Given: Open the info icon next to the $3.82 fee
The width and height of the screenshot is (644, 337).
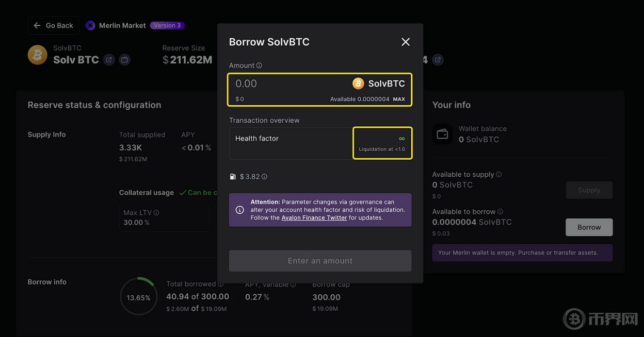Looking at the screenshot, I should click(264, 176).
